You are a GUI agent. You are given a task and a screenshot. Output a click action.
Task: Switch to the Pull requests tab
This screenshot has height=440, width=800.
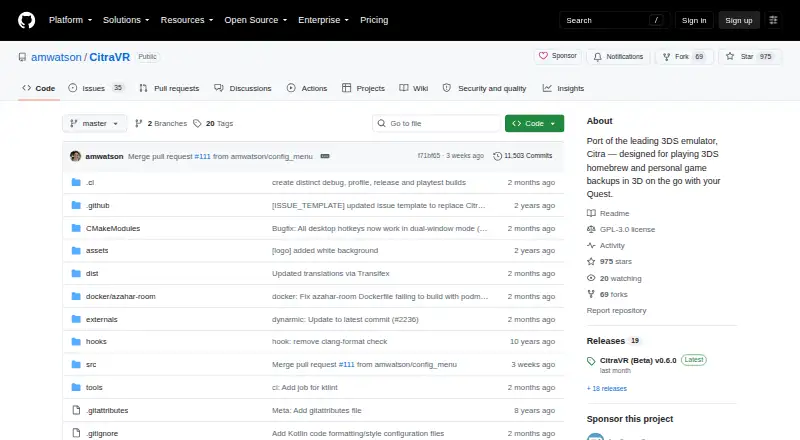click(169, 88)
